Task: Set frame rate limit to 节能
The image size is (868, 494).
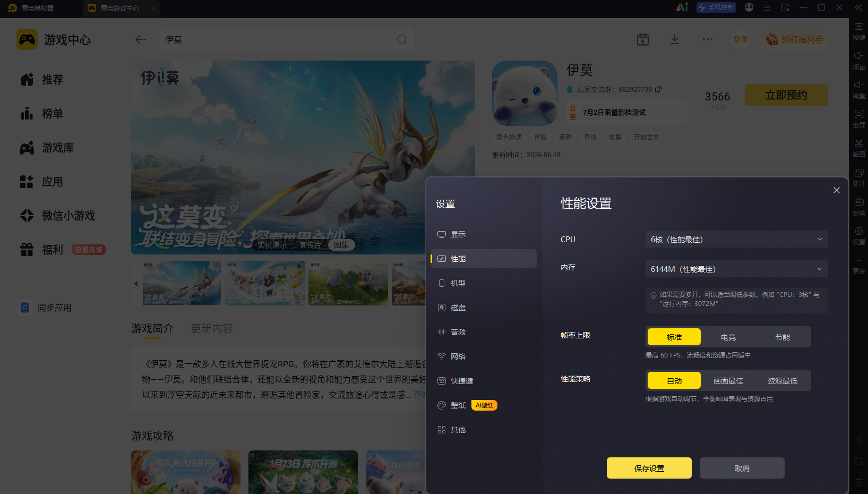Action: [x=783, y=337]
